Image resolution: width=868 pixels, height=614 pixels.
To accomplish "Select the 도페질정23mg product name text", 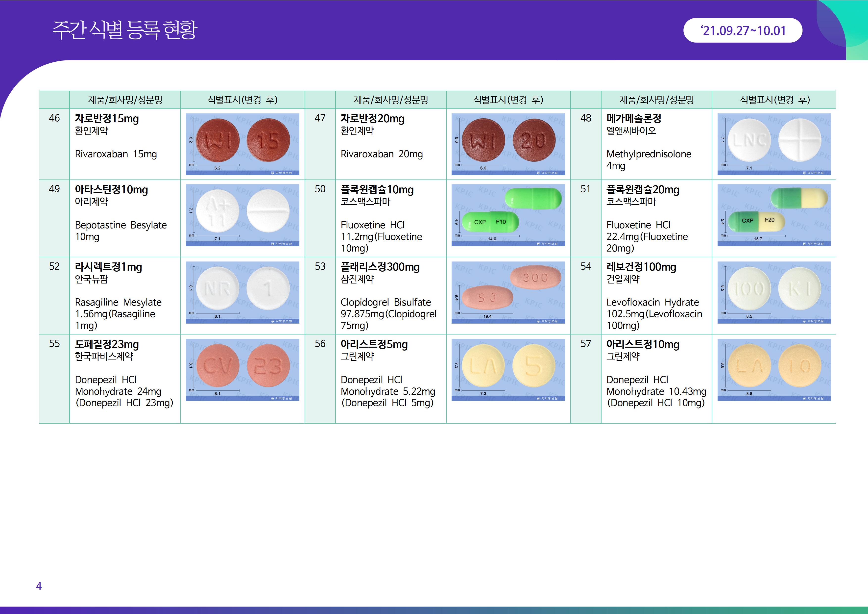I will (x=107, y=344).
